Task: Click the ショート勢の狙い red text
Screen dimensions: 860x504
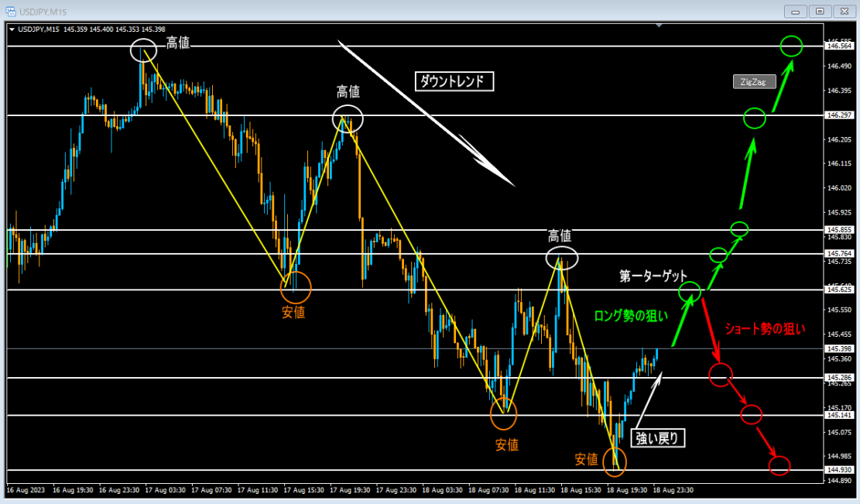Action: (764, 328)
